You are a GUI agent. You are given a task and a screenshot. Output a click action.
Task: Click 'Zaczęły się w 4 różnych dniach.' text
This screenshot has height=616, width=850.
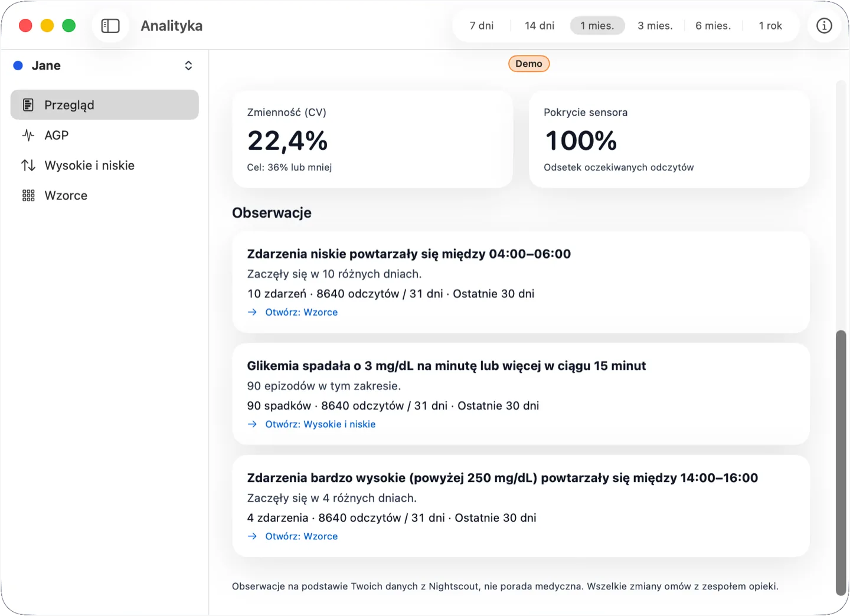pyautogui.click(x=332, y=498)
